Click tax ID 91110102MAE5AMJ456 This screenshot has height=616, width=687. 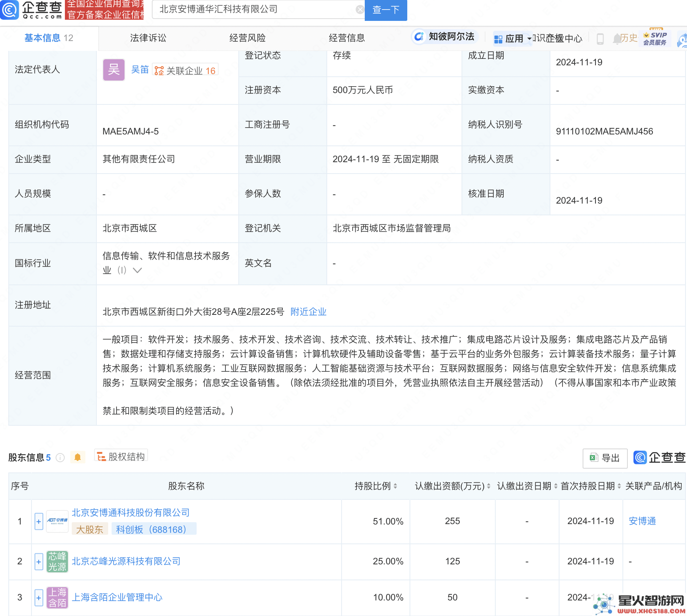point(604,131)
